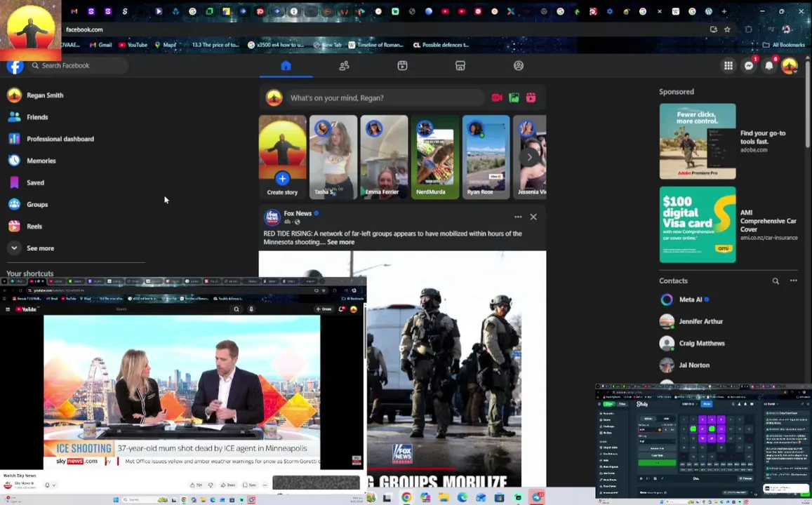Open Fox News page name link
Image resolution: width=812 pixels, height=505 pixels.
[x=298, y=213]
